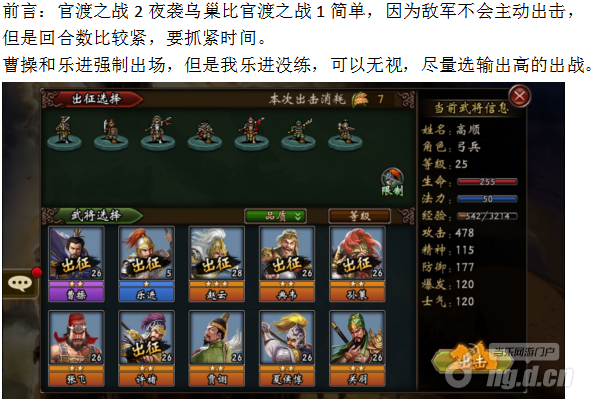Sort generals by 等级 level
Image resolution: width=595 pixels, height=404 pixels.
(x=359, y=216)
